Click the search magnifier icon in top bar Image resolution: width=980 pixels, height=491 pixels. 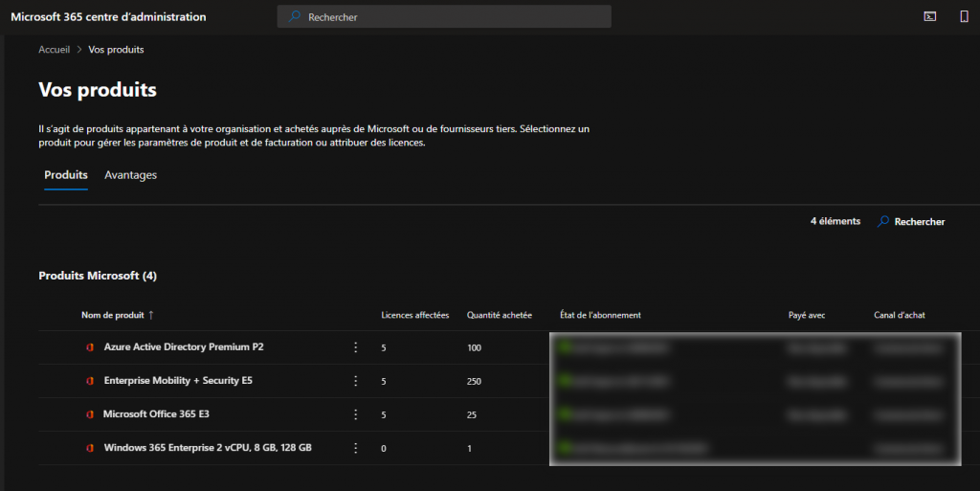pyautogui.click(x=295, y=16)
